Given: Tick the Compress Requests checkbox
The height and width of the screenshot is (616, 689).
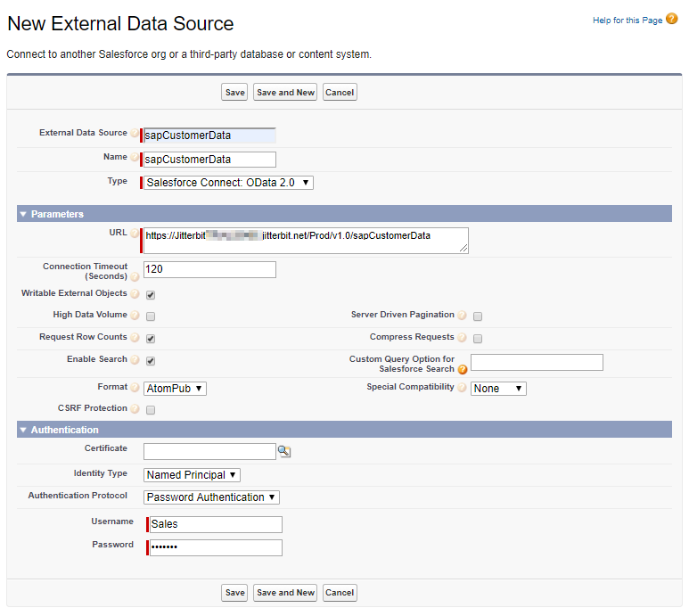Looking at the screenshot, I should pos(478,339).
